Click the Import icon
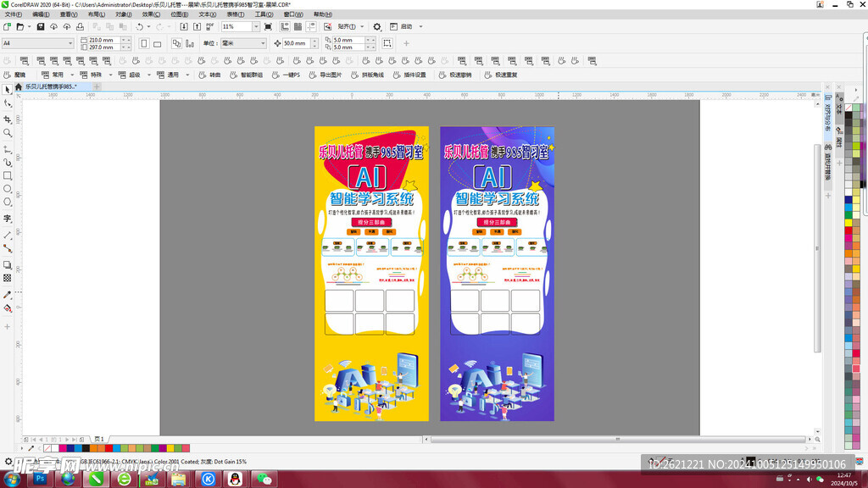This screenshot has width=868, height=488. (184, 26)
